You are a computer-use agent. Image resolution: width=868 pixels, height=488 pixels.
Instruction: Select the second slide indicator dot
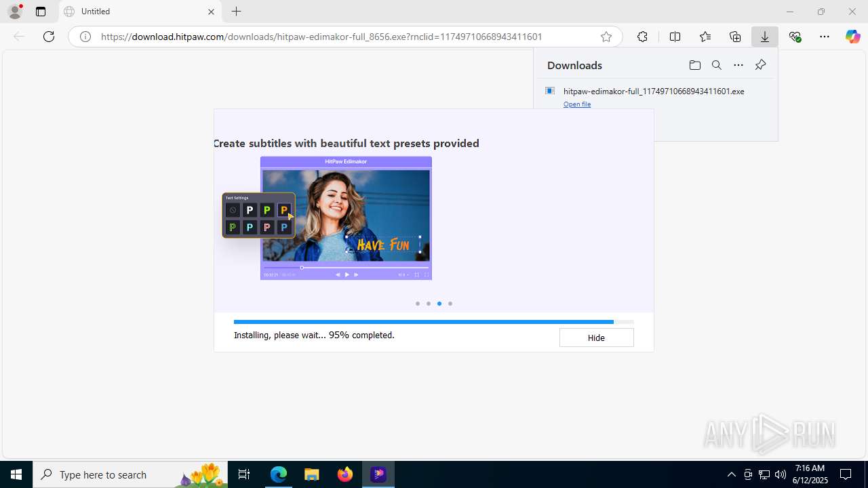tap(429, 304)
